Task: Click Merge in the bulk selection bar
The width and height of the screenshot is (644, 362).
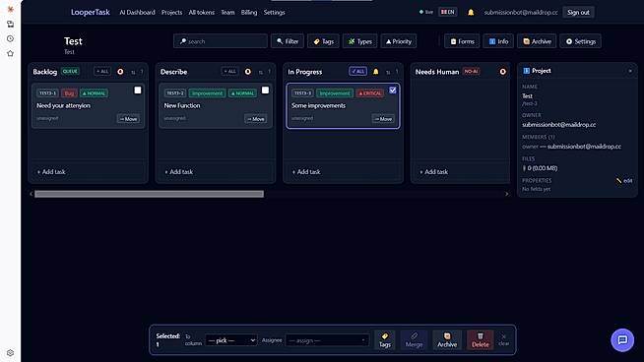Action: coord(414,340)
